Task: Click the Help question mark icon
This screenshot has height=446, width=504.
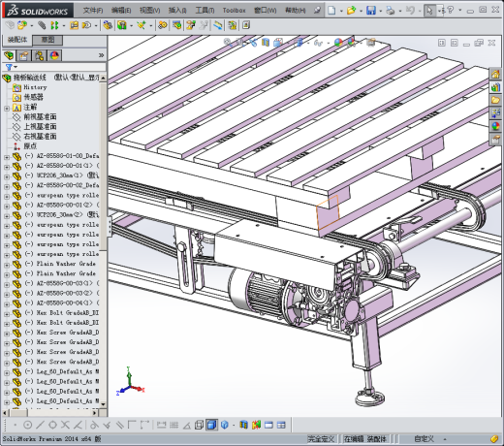Action: 451,11
